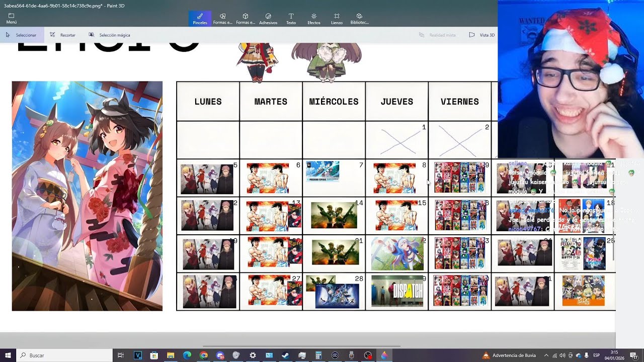Image resolution: width=644 pixels, height=362 pixels.
Task: Select the thumbnail in day 8 cell
Action: pyautogui.click(x=394, y=178)
